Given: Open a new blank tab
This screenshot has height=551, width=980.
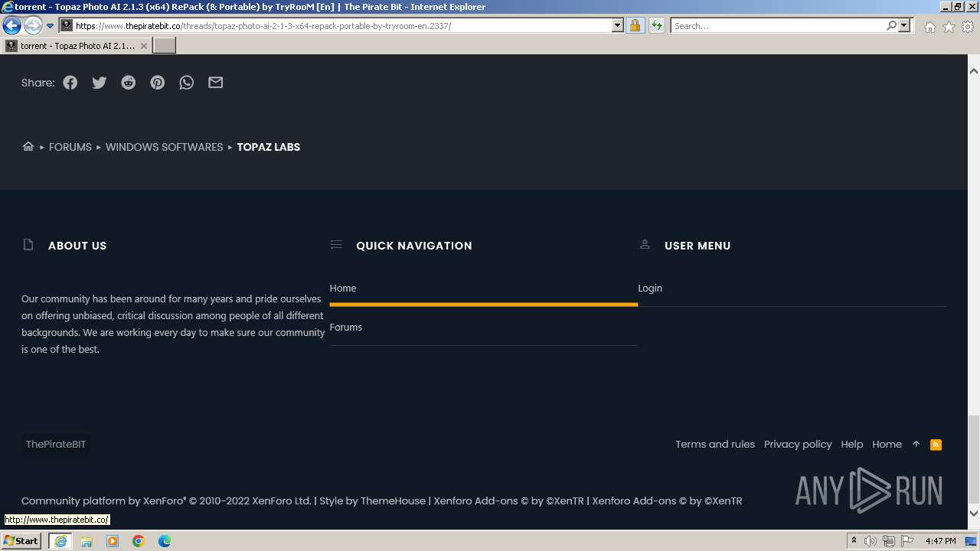Looking at the screenshot, I should pos(165,46).
